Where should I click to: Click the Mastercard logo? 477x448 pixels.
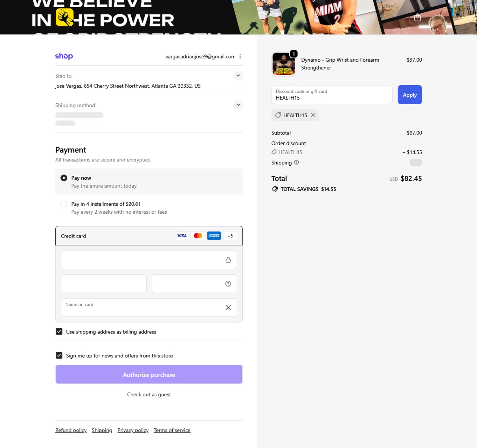coord(198,236)
